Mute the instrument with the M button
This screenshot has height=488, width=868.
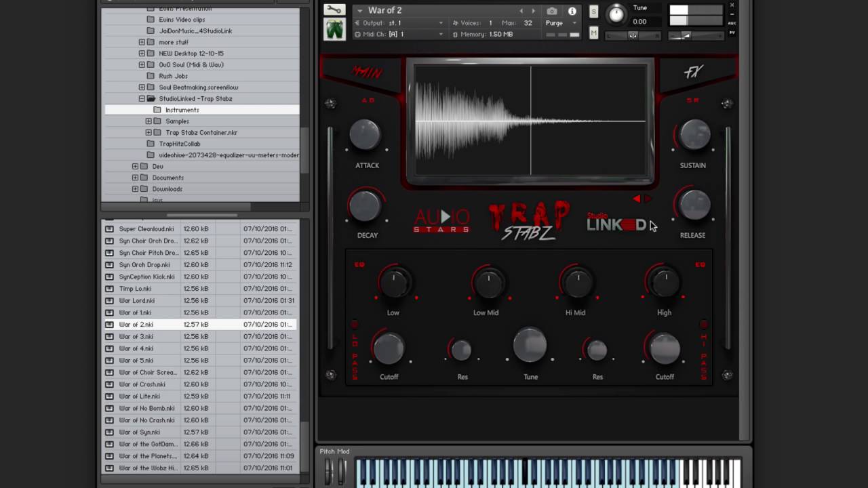(x=594, y=33)
